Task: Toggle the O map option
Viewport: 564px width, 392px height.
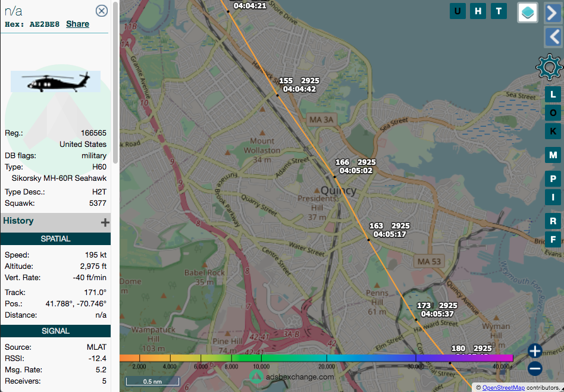Action: [x=553, y=113]
